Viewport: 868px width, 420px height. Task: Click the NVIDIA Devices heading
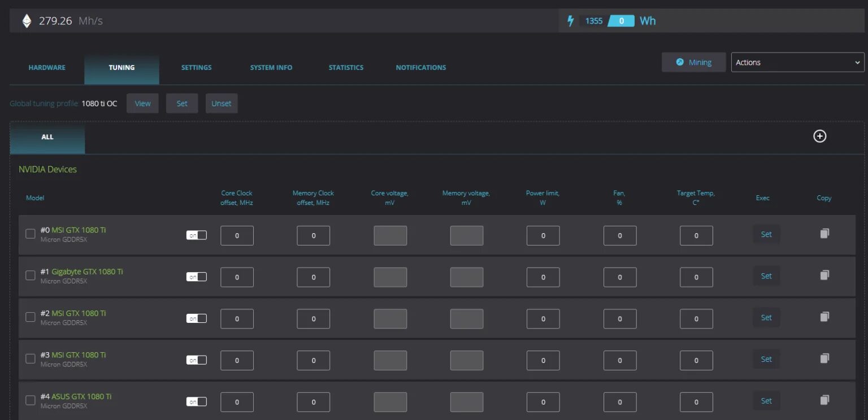coord(47,169)
